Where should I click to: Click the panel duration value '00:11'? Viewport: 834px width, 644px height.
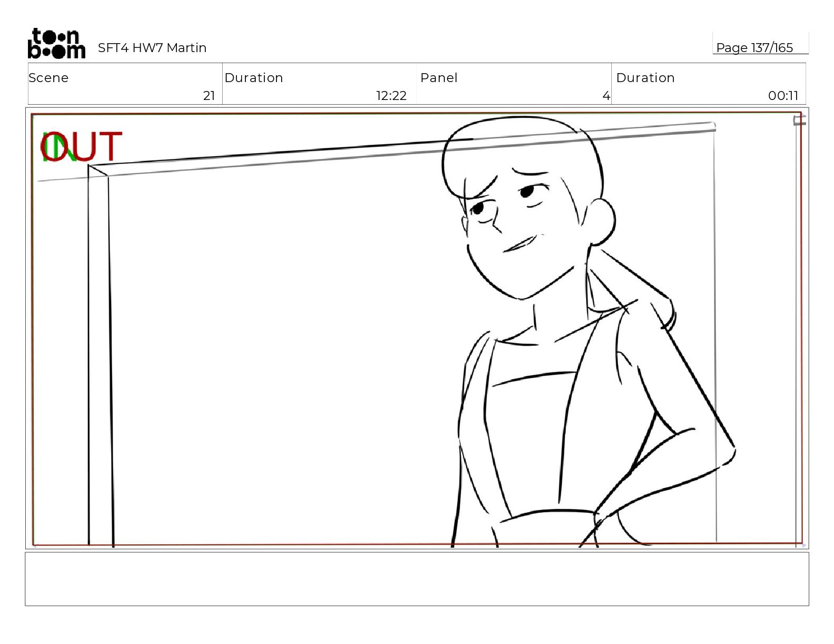coord(783,96)
